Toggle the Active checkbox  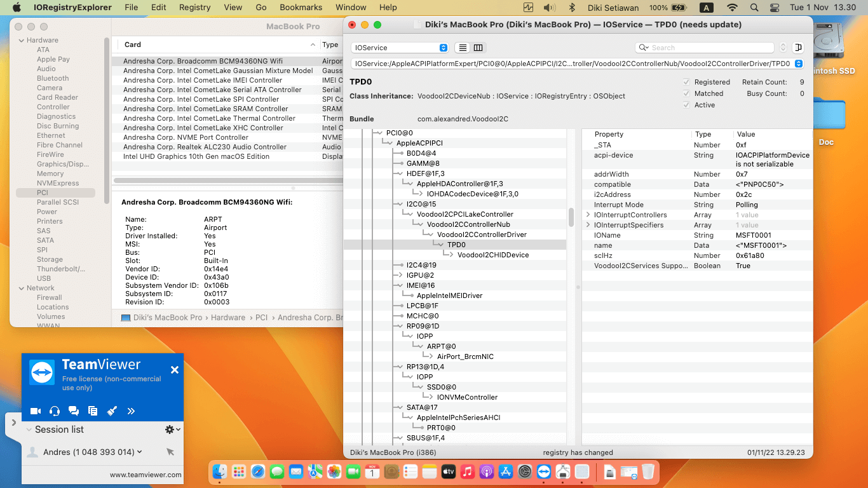[686, 105]
